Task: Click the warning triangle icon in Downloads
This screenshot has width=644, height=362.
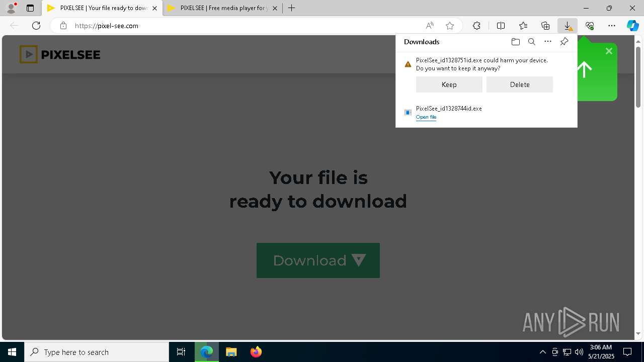Action: coord(408,64)
